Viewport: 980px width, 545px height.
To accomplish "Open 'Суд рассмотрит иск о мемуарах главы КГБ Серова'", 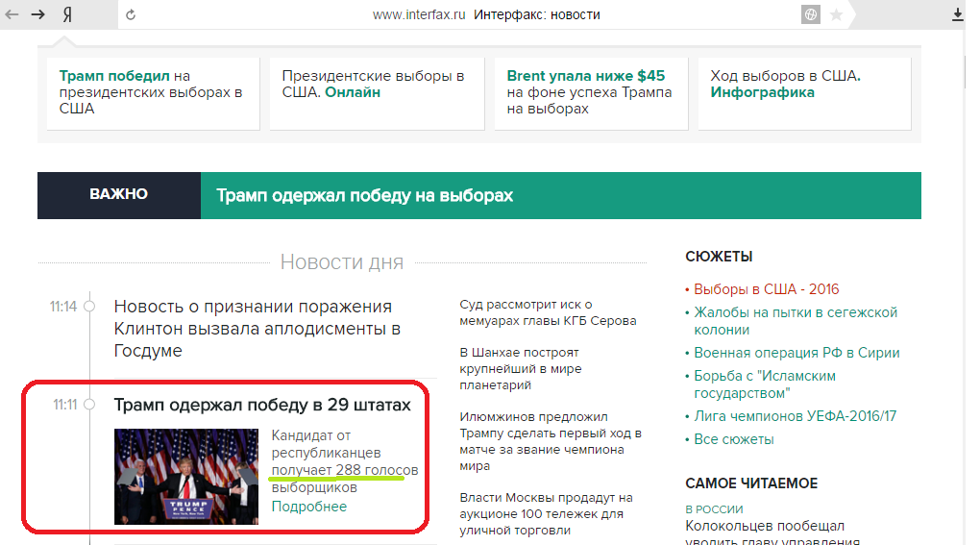I will coord(548,312).
